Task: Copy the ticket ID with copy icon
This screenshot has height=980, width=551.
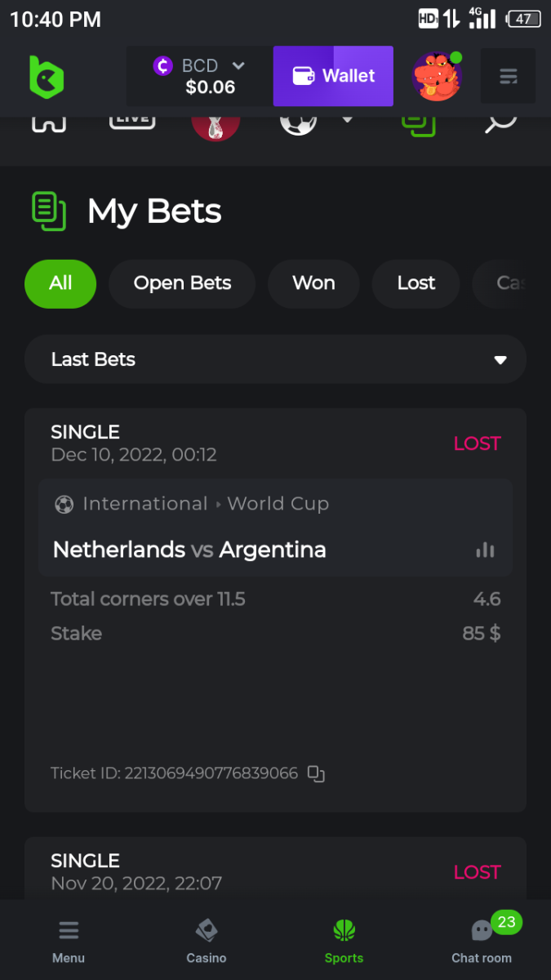Action: pyautogui.click(x=316, y=773)
